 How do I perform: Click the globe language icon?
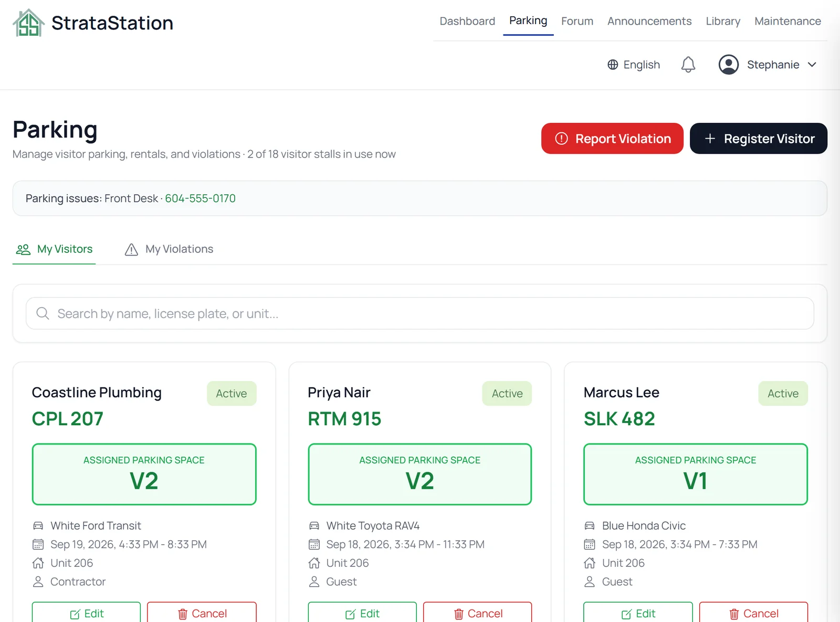click(x=613, y=65)
